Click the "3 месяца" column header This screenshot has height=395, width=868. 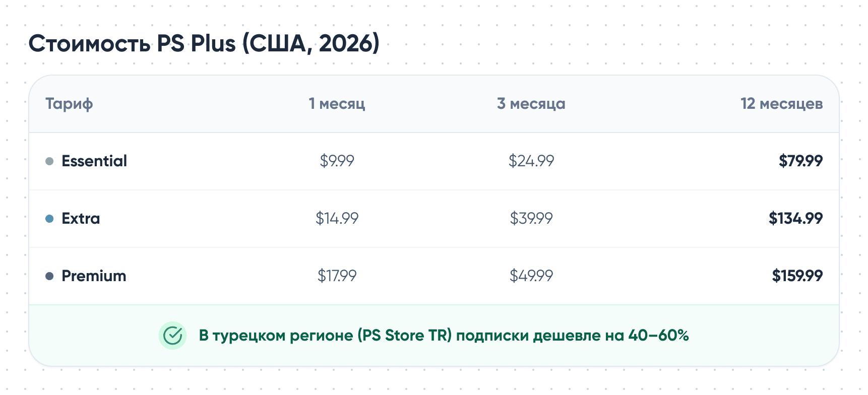coord(531,104)
